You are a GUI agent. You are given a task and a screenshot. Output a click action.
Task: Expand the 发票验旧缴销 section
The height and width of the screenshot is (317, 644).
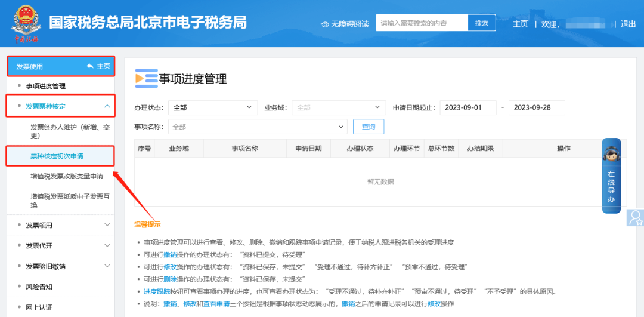pos(107,266)
